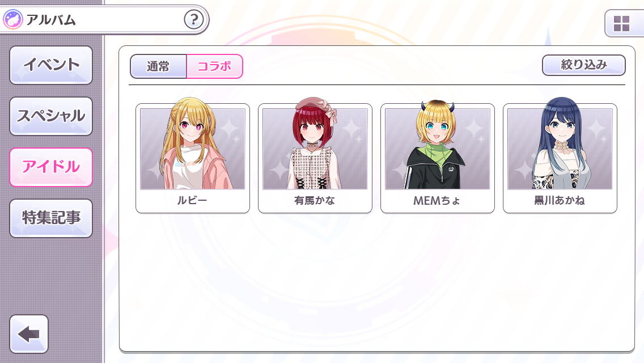Click the album logo icon

(x=12, y=19)
